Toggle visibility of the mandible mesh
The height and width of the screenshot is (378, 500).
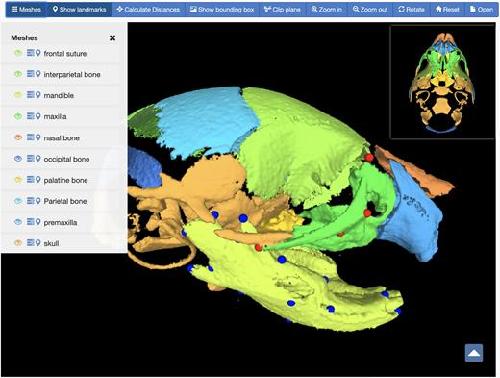(18, 95)
